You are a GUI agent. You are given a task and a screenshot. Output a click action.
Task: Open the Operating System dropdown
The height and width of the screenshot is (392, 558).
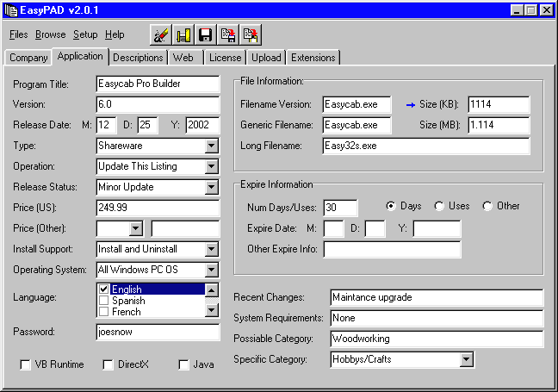click(211, 270)
